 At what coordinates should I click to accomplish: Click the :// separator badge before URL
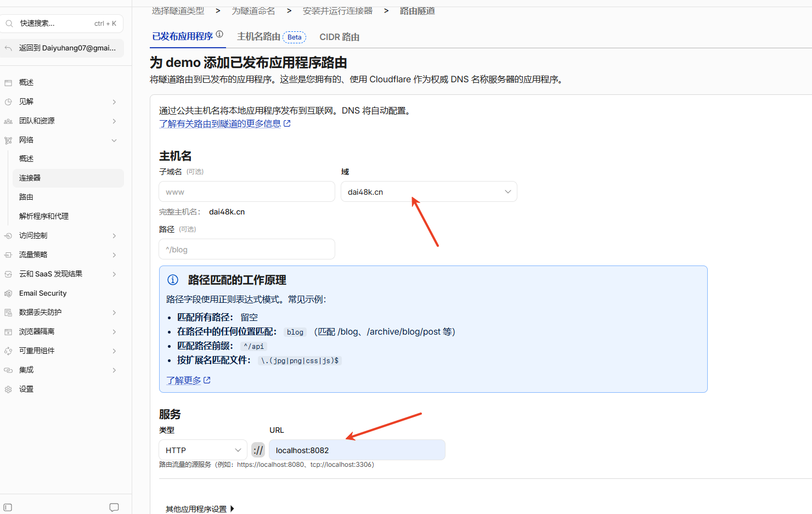pyautogui.click(x=258, y=450)
